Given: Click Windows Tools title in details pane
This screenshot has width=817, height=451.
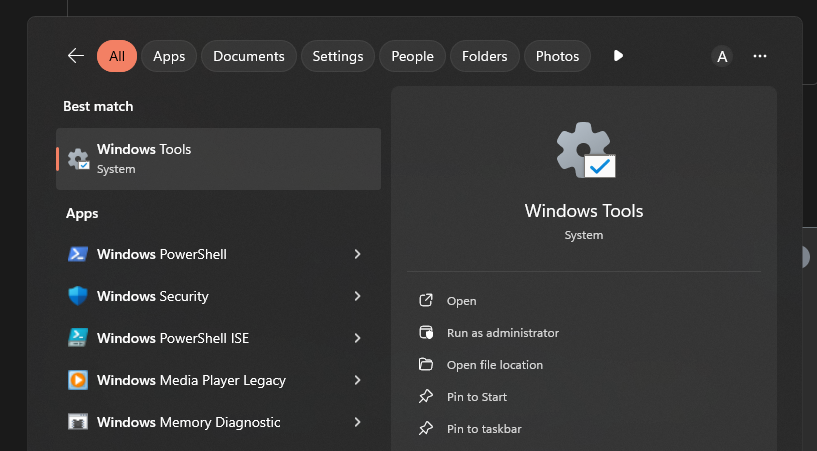Looking at the screenshot, I should tap(584, 211).
